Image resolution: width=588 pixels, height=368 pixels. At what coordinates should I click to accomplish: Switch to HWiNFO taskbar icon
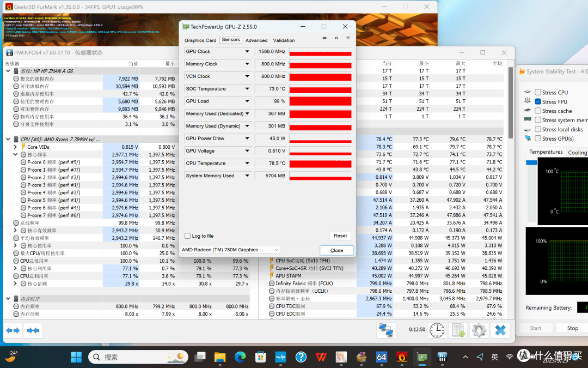(x=442, y=357)
